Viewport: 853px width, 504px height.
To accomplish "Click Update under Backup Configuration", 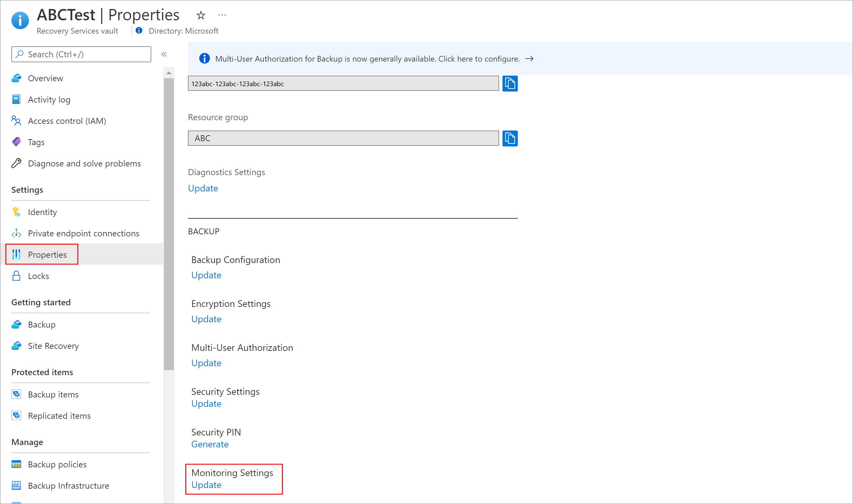I will coord(206,275).
